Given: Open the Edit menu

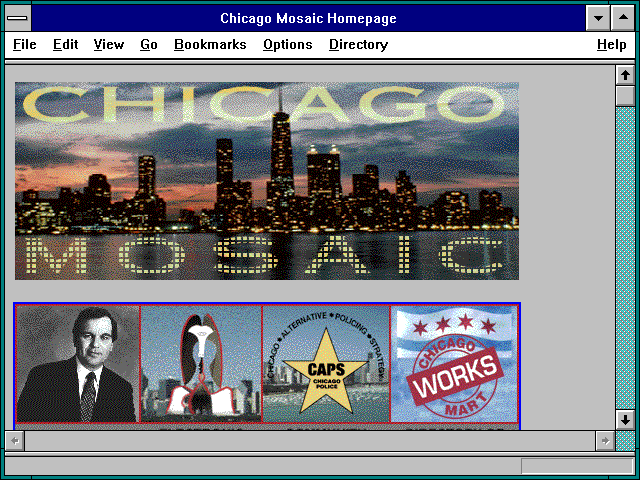Looking at the screenshot, I should 65,44.
